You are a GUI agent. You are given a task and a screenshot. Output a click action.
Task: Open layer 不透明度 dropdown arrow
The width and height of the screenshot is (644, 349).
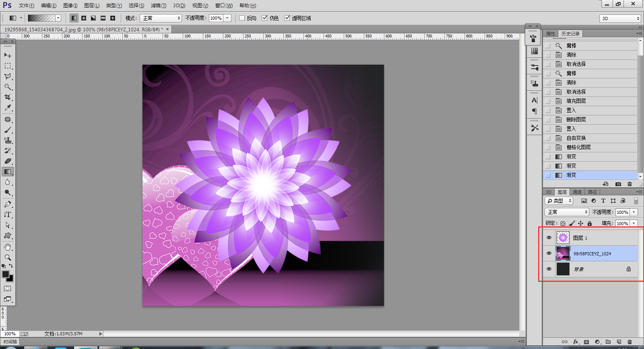pos(634,212)
